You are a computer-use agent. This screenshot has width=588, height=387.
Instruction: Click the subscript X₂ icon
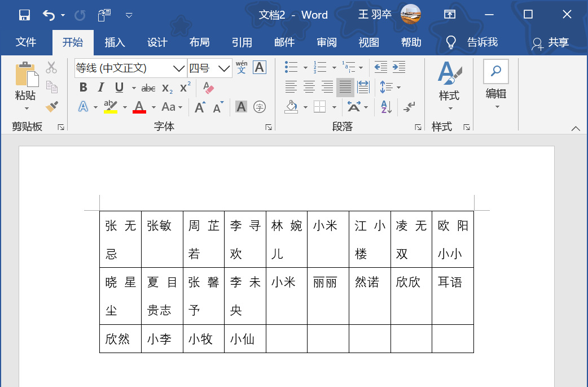pyautogui.click(x=167, y=88)
